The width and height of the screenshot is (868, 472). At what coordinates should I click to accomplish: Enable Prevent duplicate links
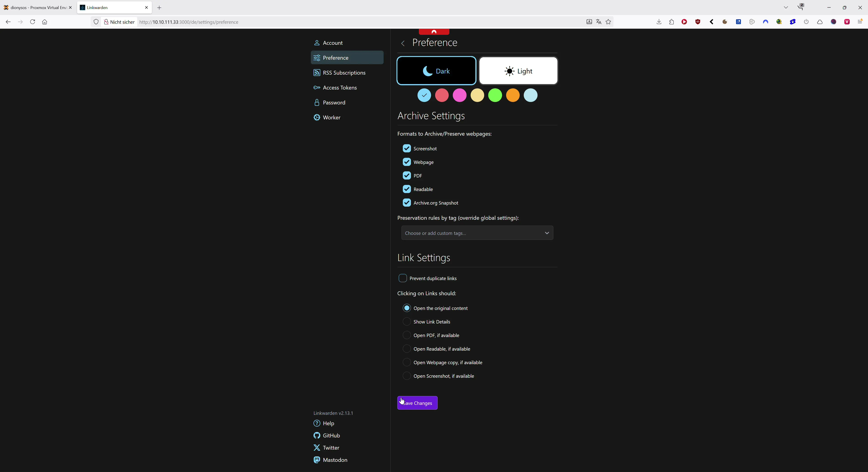(403, 278)
